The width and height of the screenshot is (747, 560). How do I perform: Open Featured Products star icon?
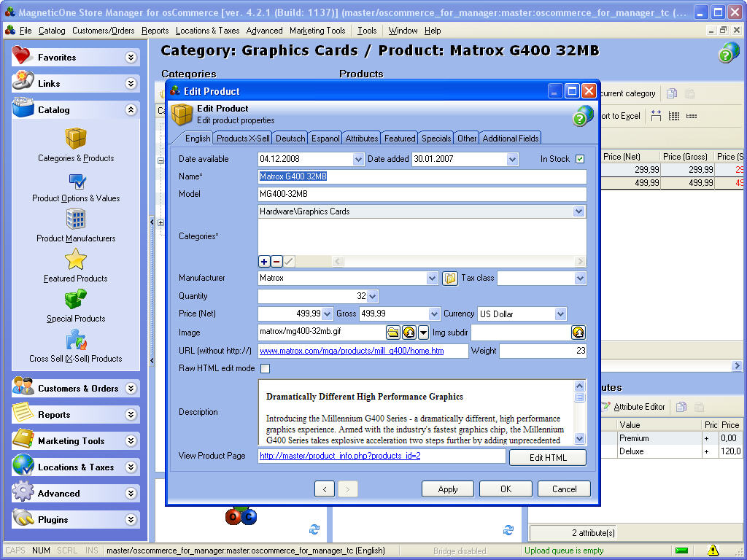[76, 260]
